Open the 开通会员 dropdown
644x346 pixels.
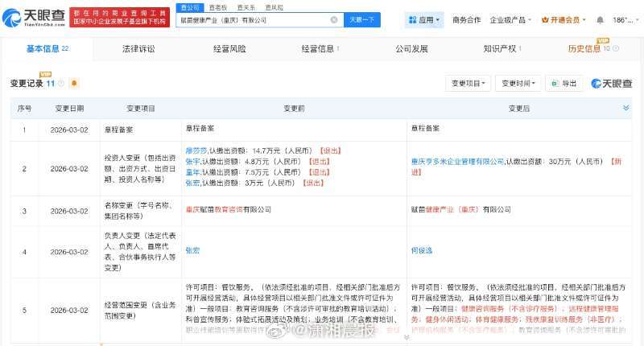point(563,19)
